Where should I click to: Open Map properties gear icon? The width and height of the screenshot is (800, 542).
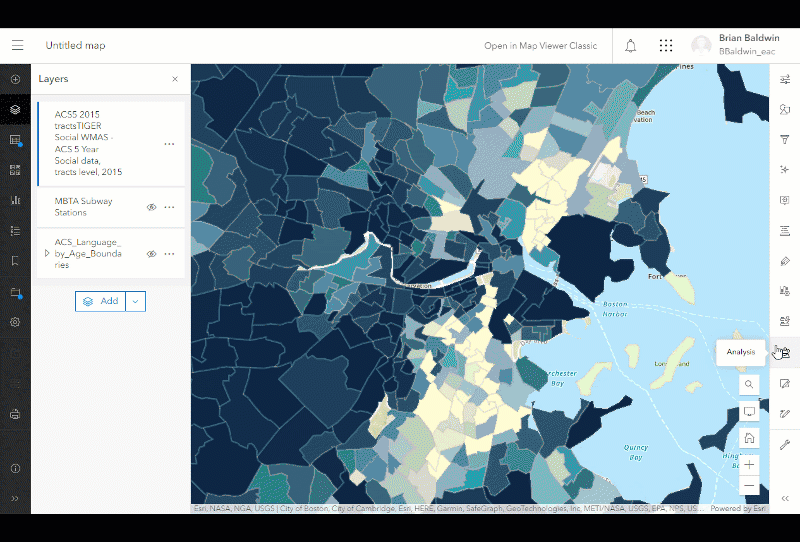click(x=15, y=322)
